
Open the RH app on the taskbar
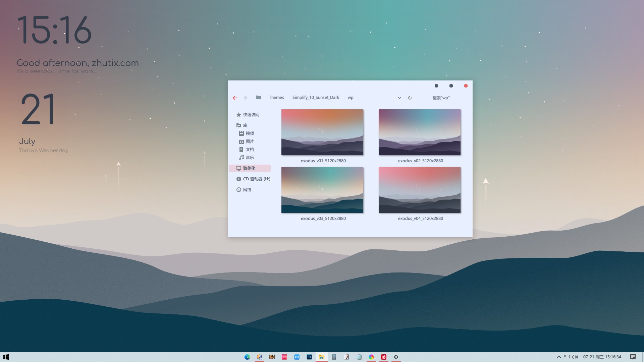coord(272,357)
